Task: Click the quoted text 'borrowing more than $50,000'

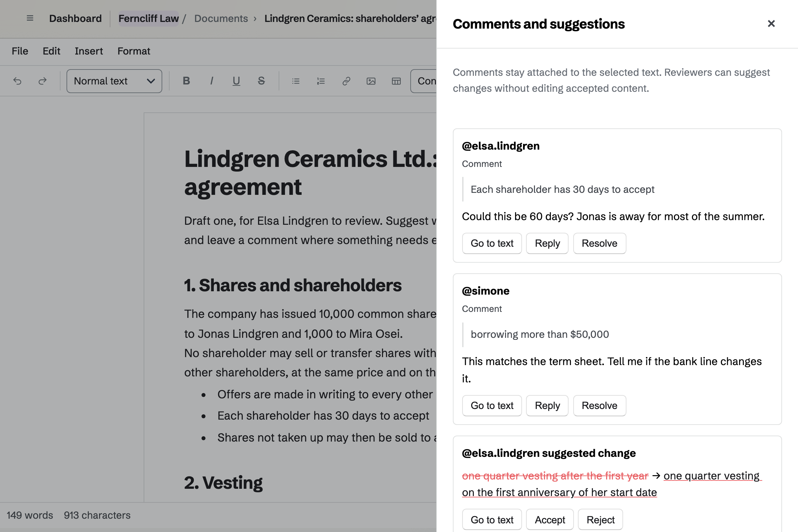Action: (540, 334)
